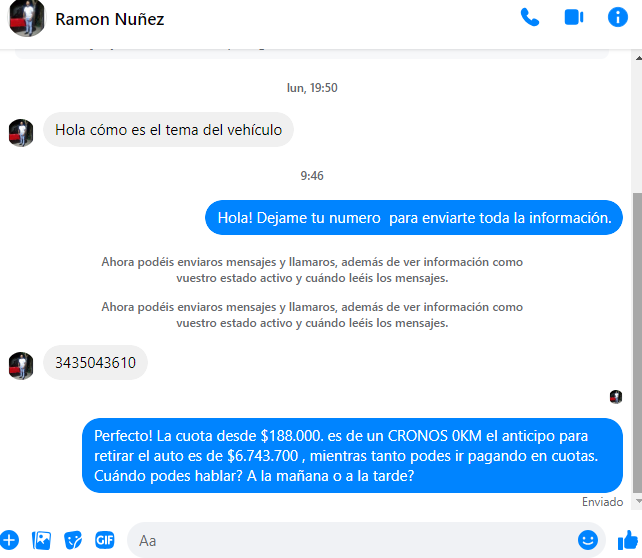Click the scroll-down arrow of chat scrollbar
Image resolution: width=642 pixels, height=558 pixels.
(638, 501)
